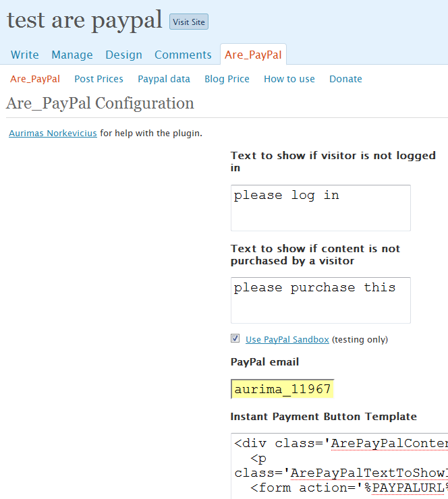The height and width of the screenshot is (499, 448).
Task: Click the Instant Payment Button Template textarea
Action: coord(339,466)
